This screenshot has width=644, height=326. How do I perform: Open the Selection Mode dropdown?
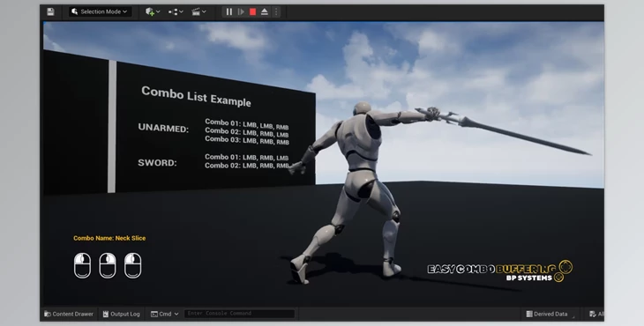pyautogui.click(x=100, y=11)
